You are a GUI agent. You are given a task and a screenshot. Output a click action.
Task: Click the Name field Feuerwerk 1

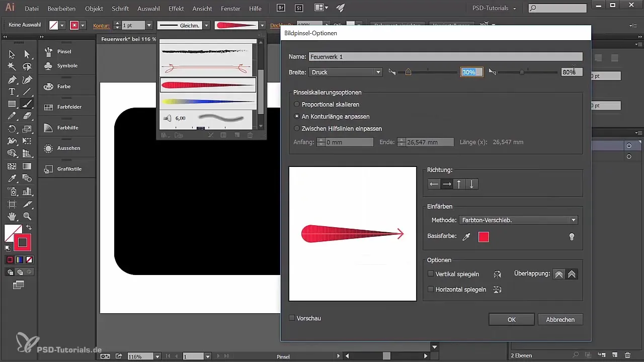(446, 57)
